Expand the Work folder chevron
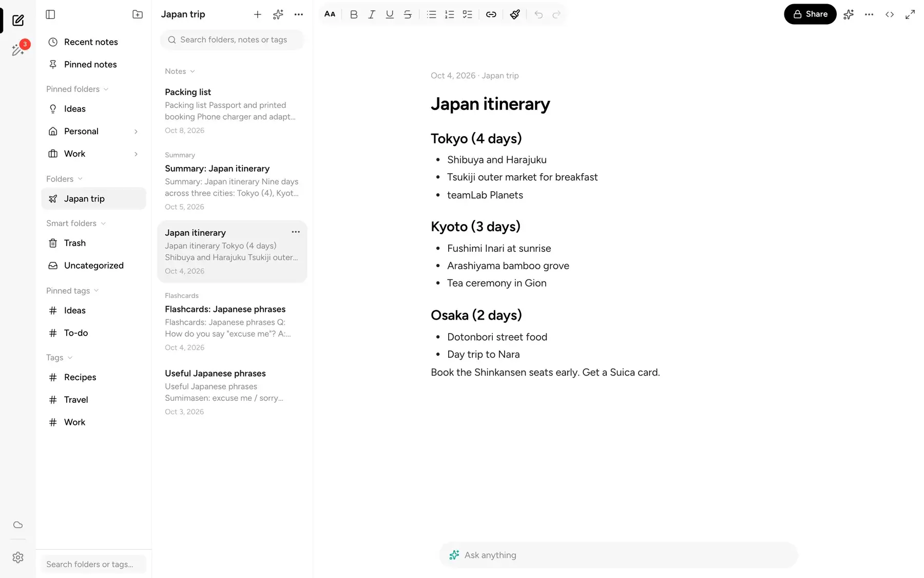 coord(136,154)
